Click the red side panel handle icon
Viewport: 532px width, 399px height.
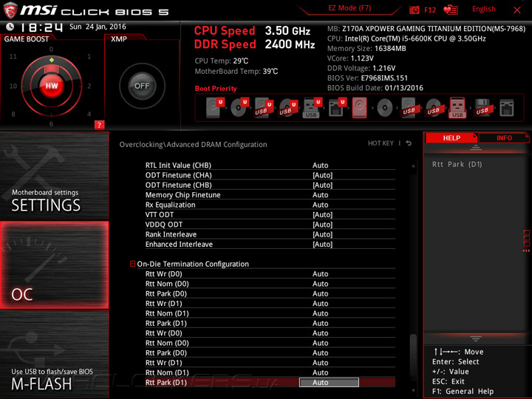point(526,241)
